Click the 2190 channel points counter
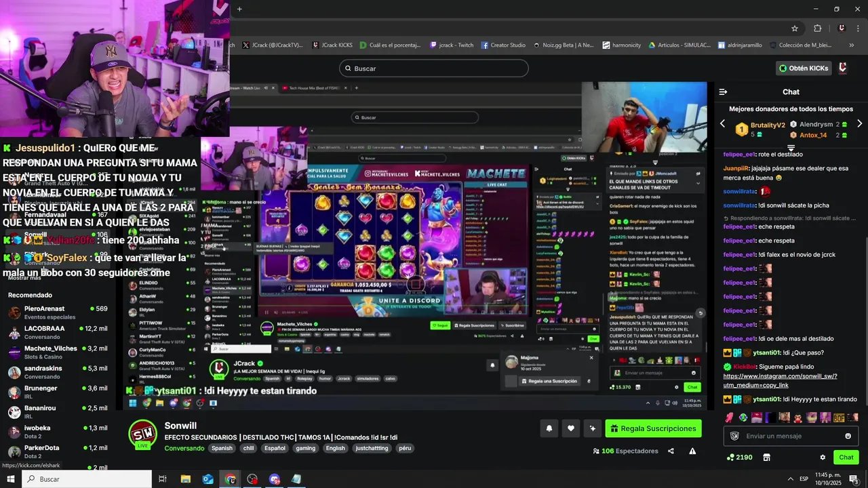The height and width of the screenshot is (488, 868). (739, 457)
